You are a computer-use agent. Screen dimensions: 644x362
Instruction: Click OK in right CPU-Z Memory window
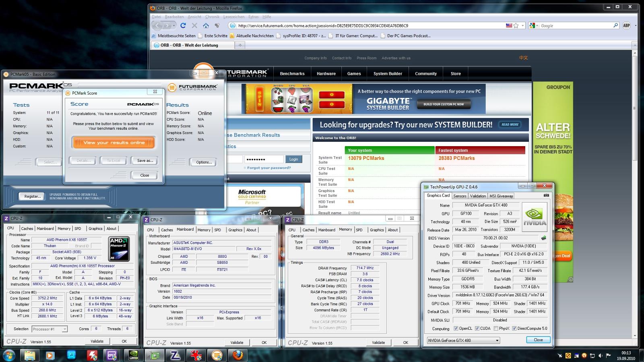point(406,343)
